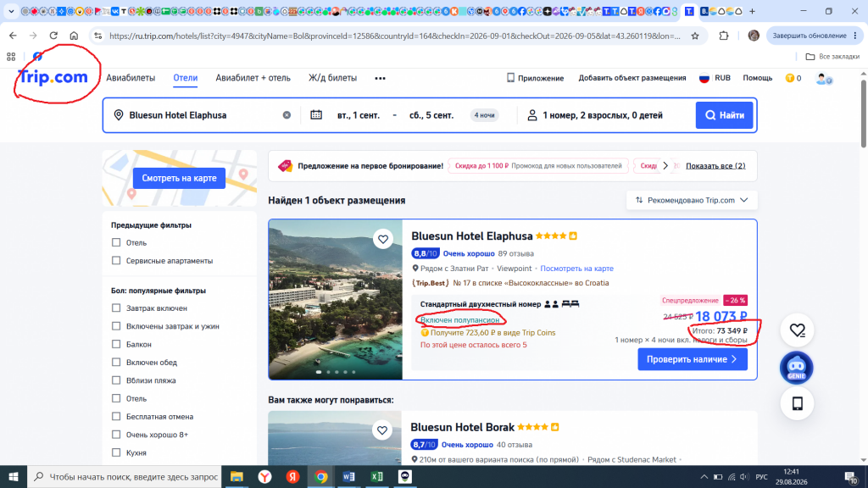Open the check-out date сб., 5 сент.
Screen dimensions: 868x488
click(431, 115)
